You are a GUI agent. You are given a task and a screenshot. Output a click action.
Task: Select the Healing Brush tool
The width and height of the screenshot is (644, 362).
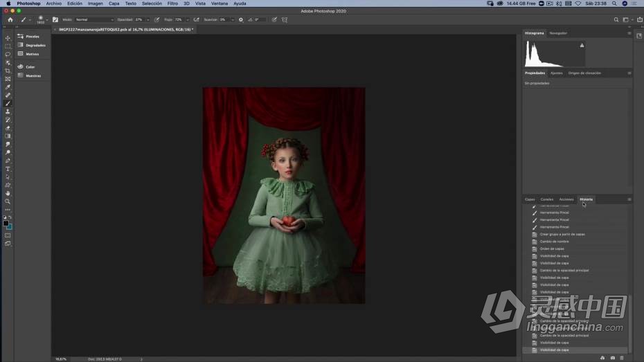point(8,96)
